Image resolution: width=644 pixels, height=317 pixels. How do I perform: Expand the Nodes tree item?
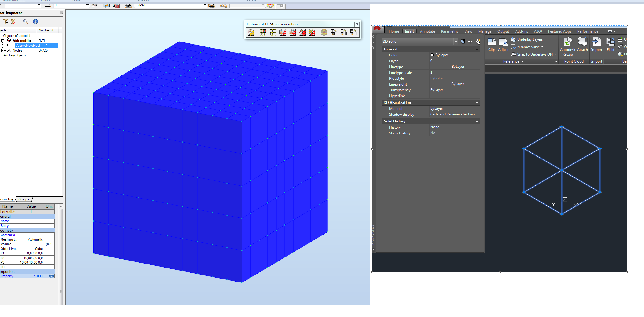tap(2, 50)
